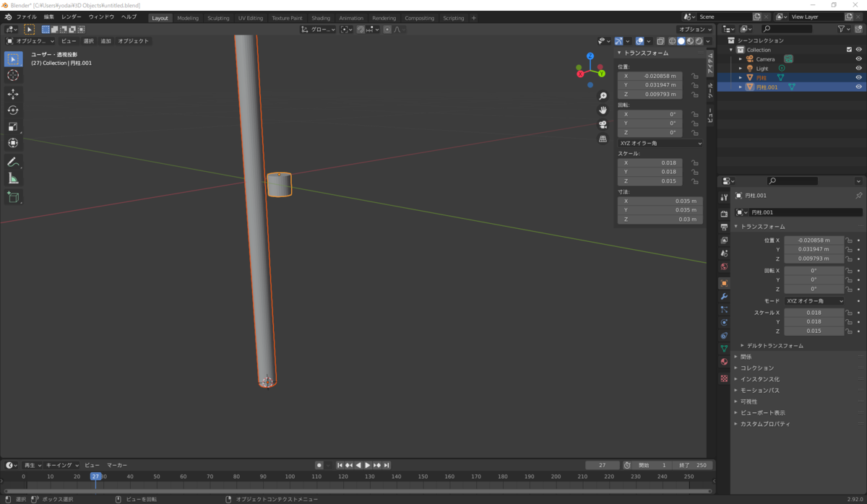Click the pan view hand icon
The image size is (867, 504).
[603, 110]
